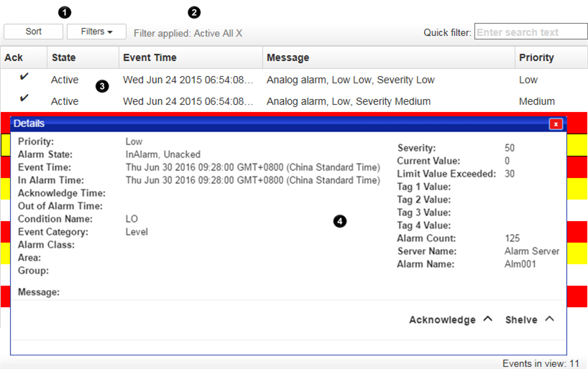Sort by the Ack column header

[x=14, y=57]
